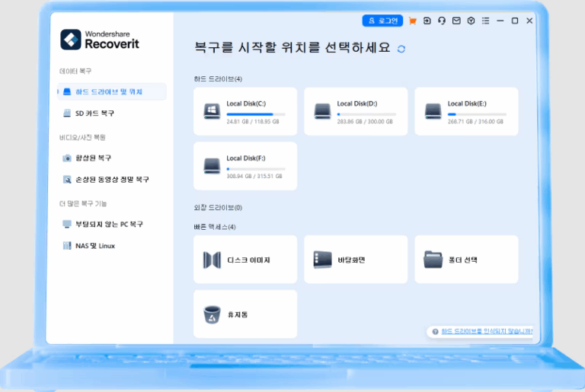The image size is (585, 392).
Task: Open the 하드 드라이브를 인식하지 않습니까 help link
Action: tap(487, 331)
